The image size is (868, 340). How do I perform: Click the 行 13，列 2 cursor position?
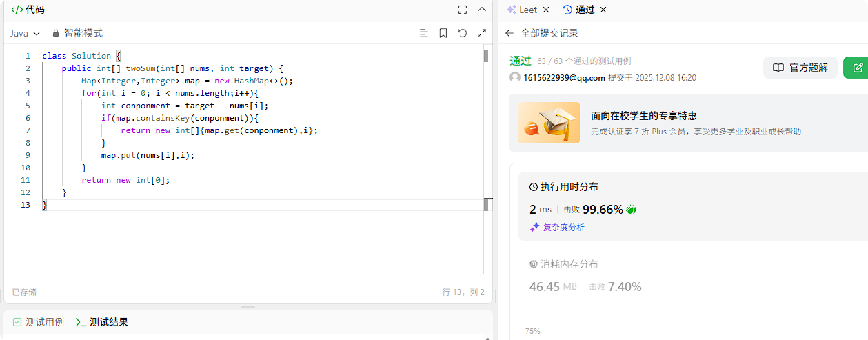coord(463,292)
